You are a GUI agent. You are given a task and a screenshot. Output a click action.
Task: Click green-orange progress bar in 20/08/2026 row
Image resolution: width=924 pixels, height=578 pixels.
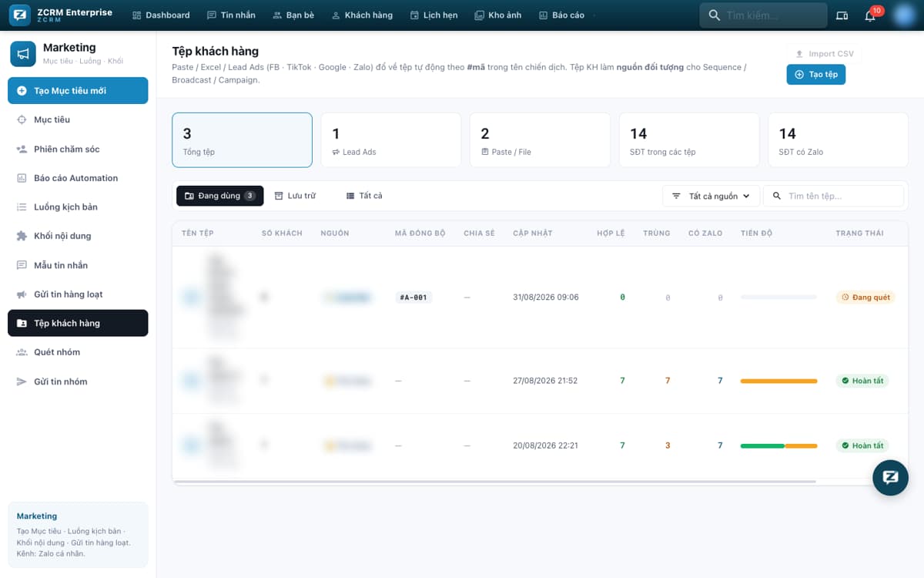778,445
